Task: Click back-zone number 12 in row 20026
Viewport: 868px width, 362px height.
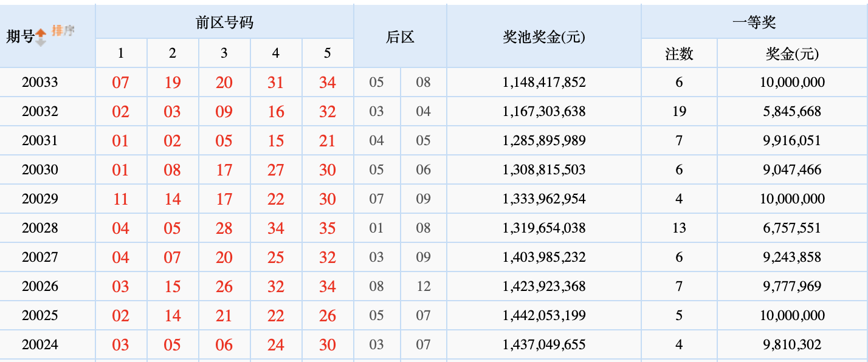Action: tap(424, 286)
